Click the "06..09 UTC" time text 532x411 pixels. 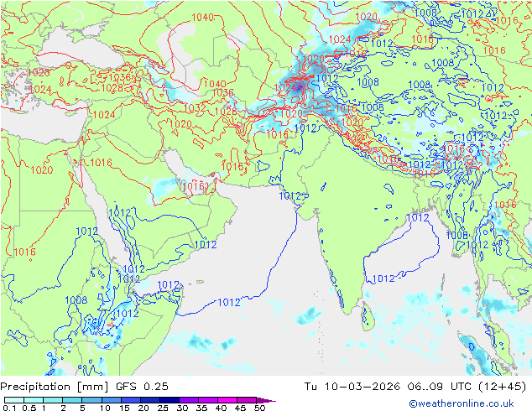[x=440, y=387]
